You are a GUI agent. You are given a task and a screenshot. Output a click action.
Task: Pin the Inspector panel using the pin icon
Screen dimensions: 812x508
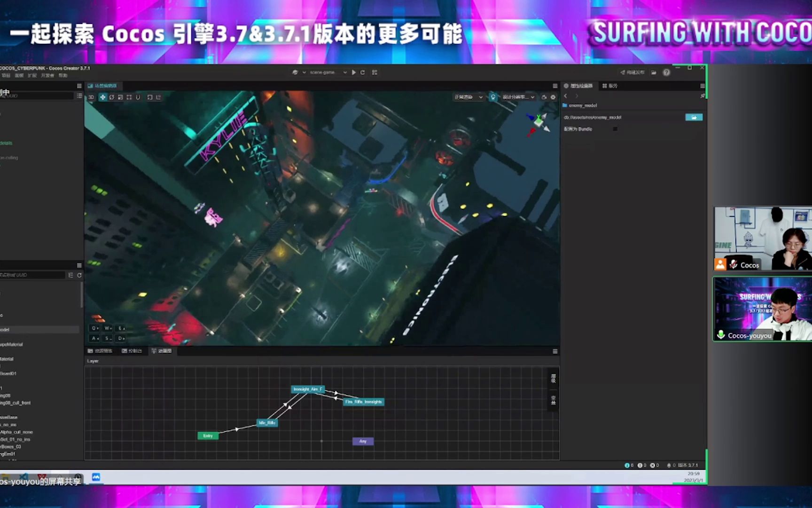tap(702, 95)
